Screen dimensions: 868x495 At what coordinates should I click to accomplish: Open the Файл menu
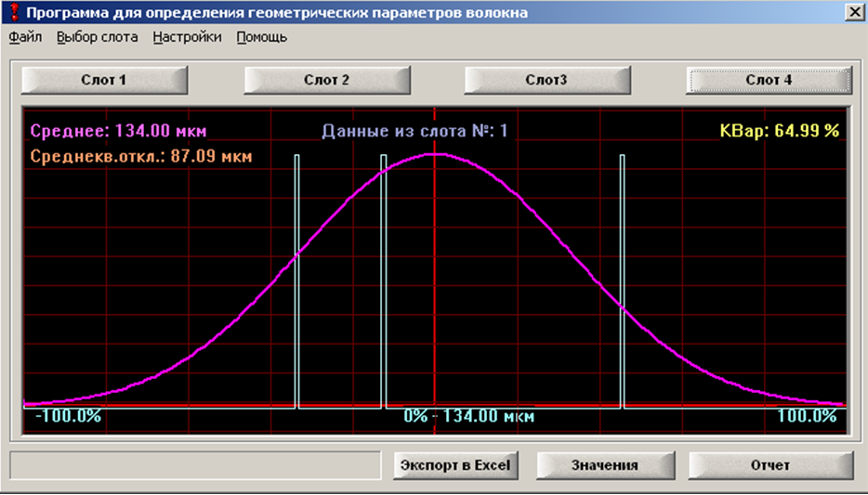25,37
